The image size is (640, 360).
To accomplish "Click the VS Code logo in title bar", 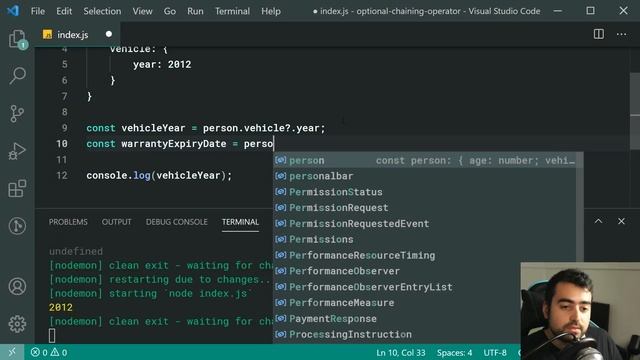I will [x=13, y=11].
